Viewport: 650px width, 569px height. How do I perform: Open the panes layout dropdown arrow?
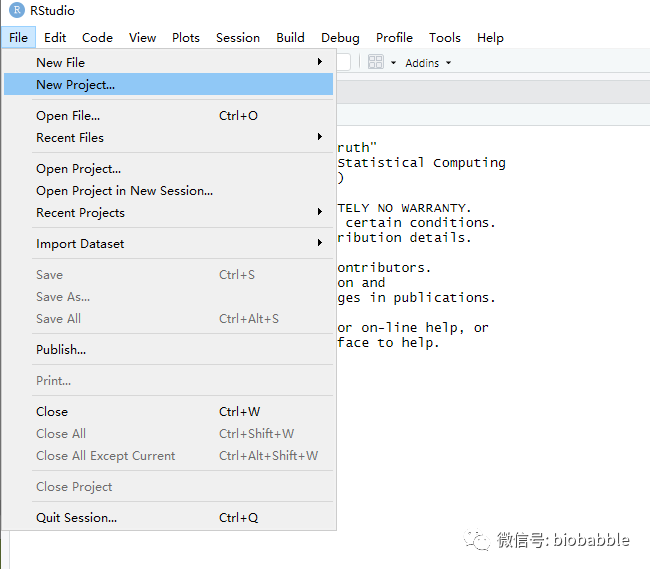tap(393, 63)
